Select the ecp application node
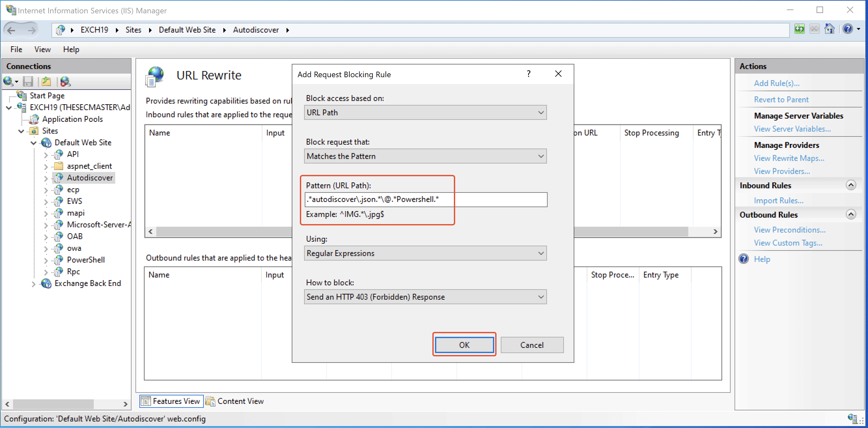The width and height of the screenshot is (868, 428). 73,189
